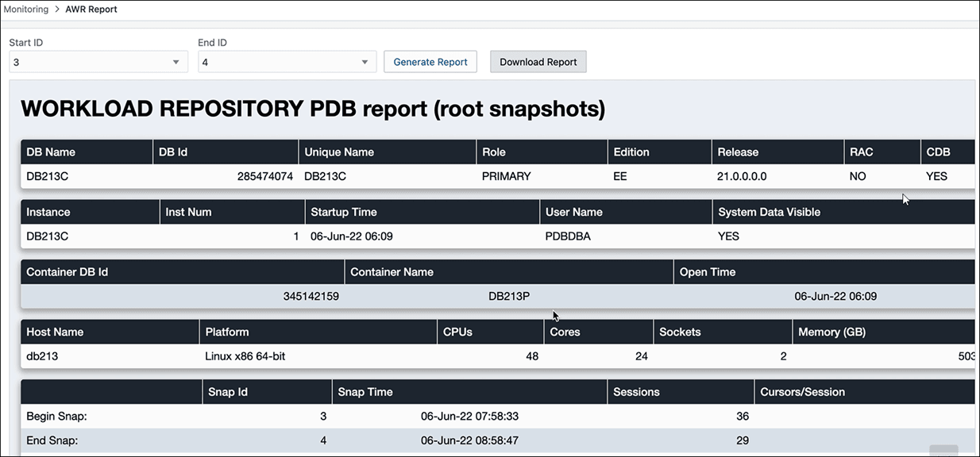
Task: Select startup time 06-Jun-22 06:09
Action: (352, 236)
